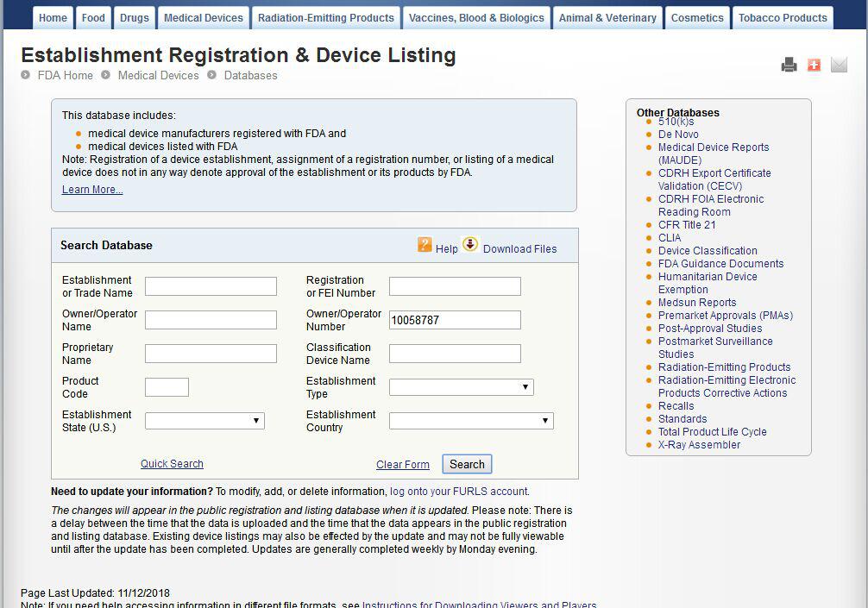The image size is (868, 608).
Task: Open the Tobacco Products tab
Action: tap(783, 17)
